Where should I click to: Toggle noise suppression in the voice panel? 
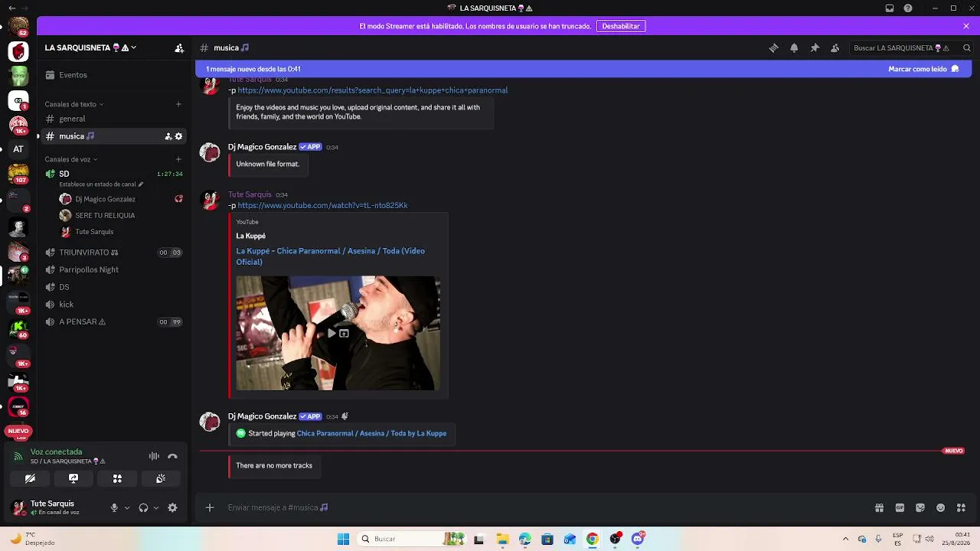[x=154, y=456]
